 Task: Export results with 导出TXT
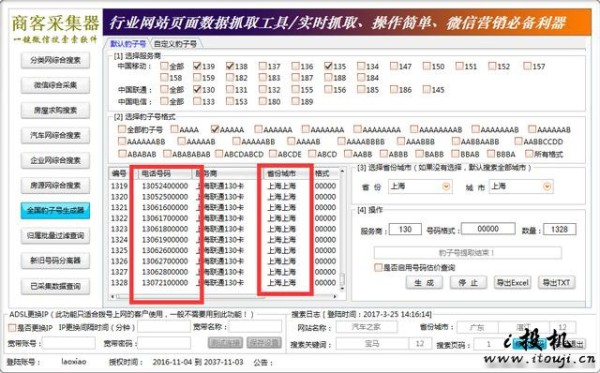point(556,283)
